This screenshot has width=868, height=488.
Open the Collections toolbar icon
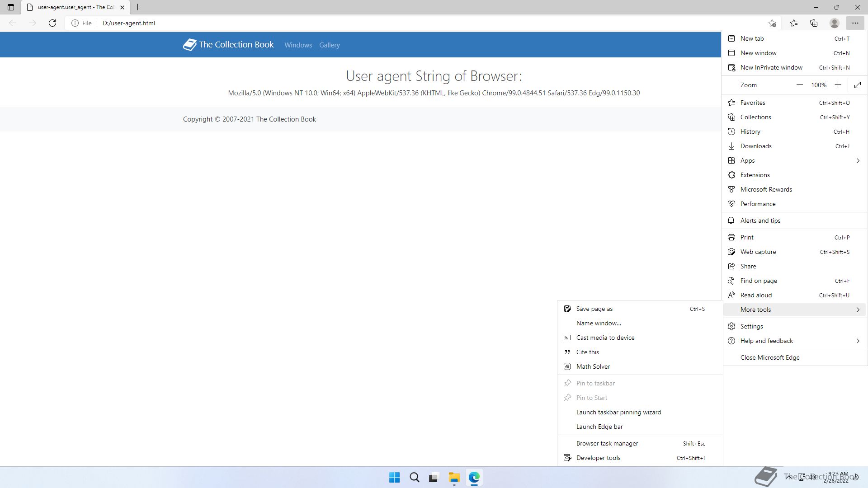814,23
